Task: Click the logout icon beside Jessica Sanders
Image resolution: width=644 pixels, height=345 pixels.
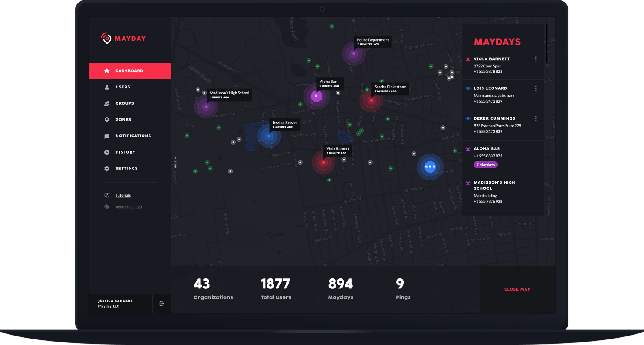Action: coord(161,303)
